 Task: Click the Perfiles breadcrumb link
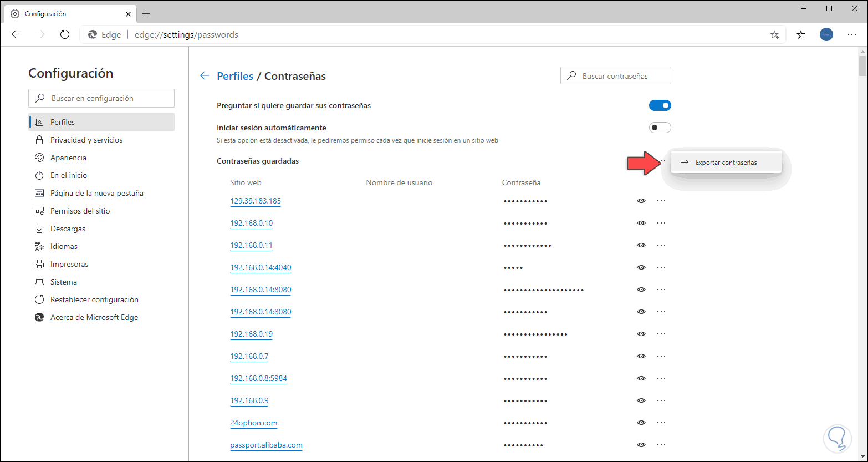(235, 76)
